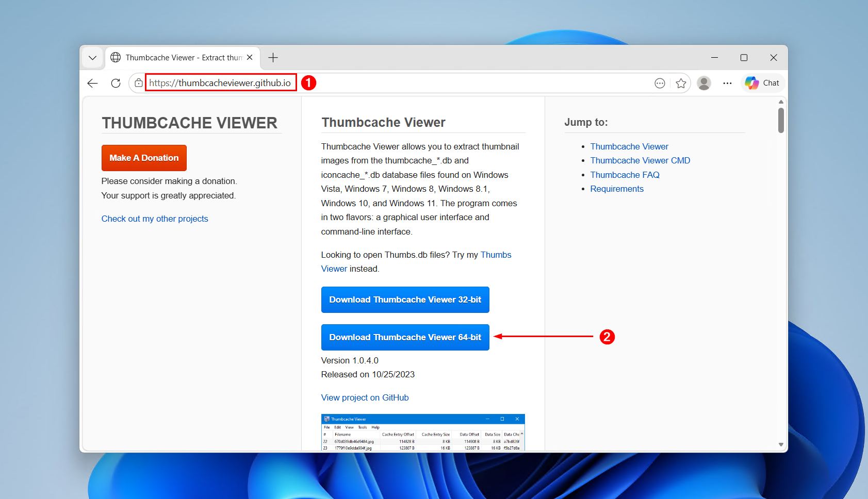
Task: Jump to Thumbcache Viewer CMD section
Action: point(640,160)
